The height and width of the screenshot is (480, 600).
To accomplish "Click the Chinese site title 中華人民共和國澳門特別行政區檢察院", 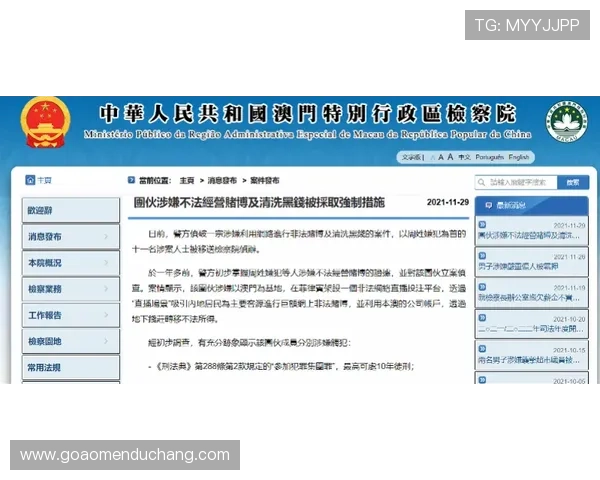I will tap(308, 113).
